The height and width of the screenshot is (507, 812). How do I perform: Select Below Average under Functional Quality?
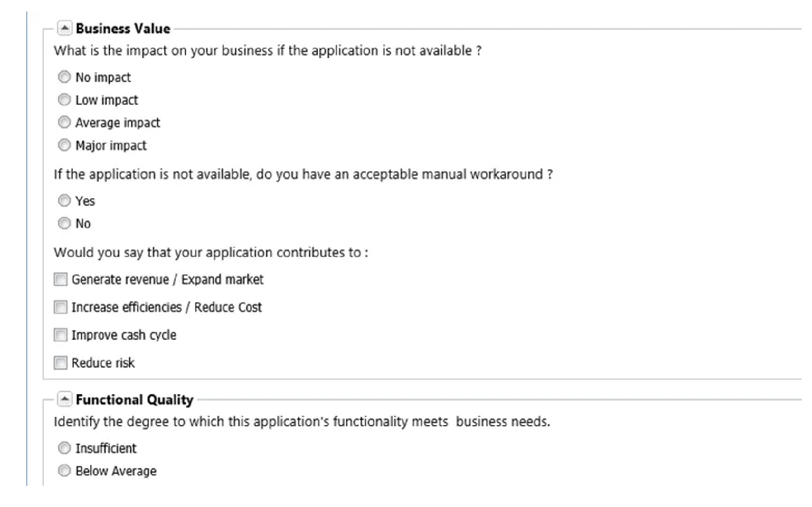click(x=64, y=471)
